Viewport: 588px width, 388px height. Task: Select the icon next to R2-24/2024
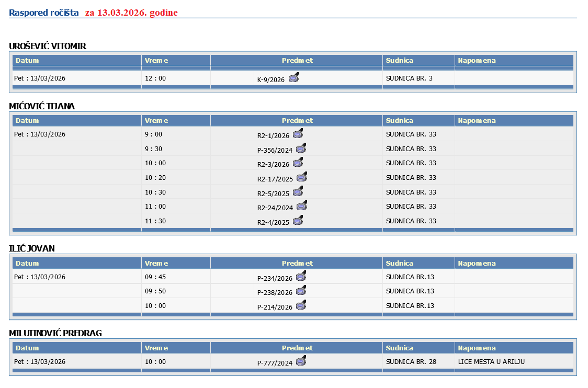[x=302, y=206]
